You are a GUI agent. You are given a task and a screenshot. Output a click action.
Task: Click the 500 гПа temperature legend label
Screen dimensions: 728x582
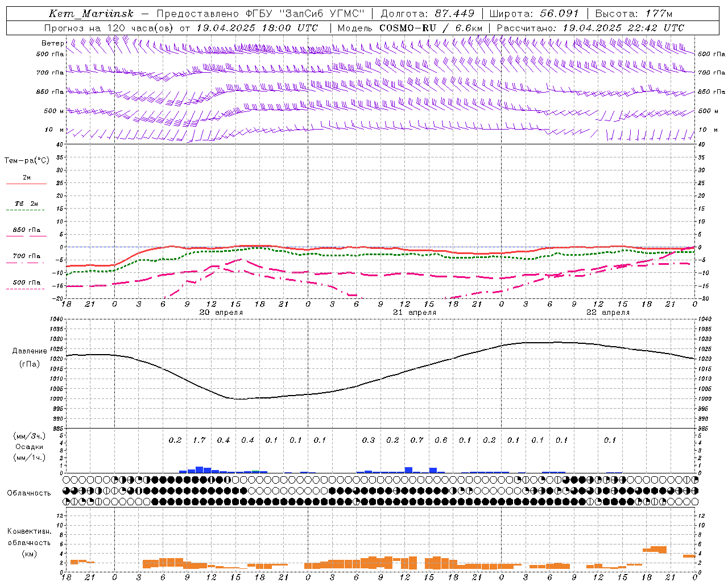coord(27,282)
